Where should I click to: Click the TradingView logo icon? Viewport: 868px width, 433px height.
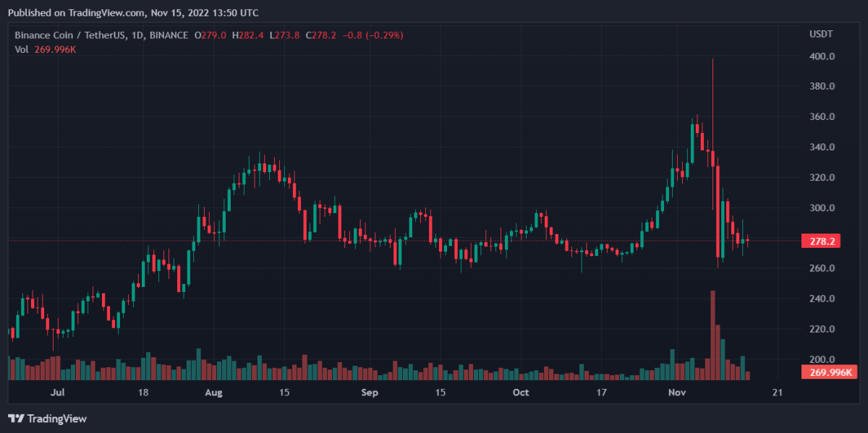pos(16,419)
